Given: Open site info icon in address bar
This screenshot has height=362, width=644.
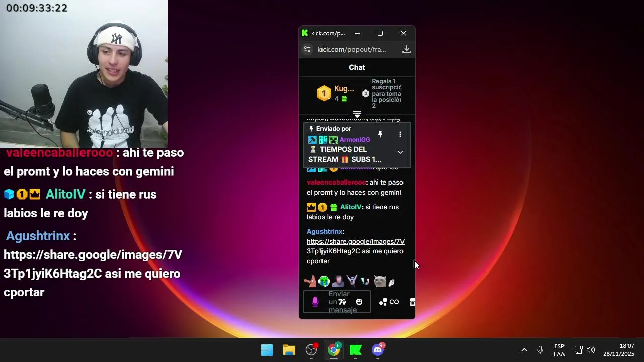Looking at the screenshot, I should tap(307, 49).
